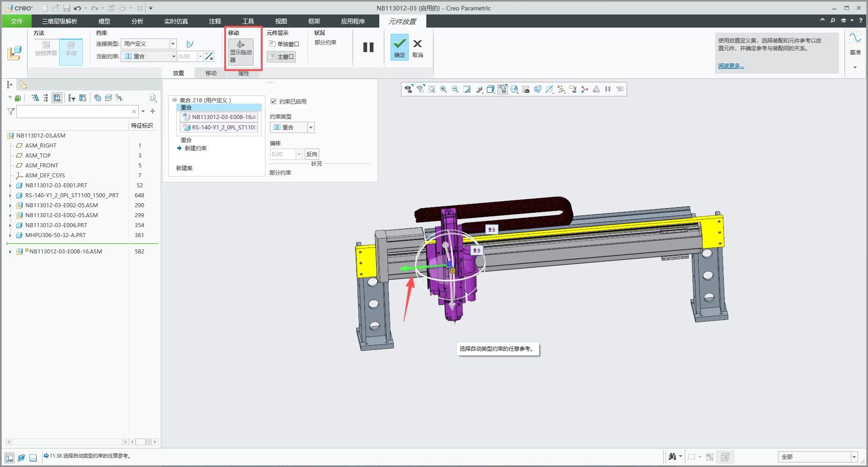Open the search filter options dropdown arrow
The image size is (868, 467).
click(x=143, y=111)
